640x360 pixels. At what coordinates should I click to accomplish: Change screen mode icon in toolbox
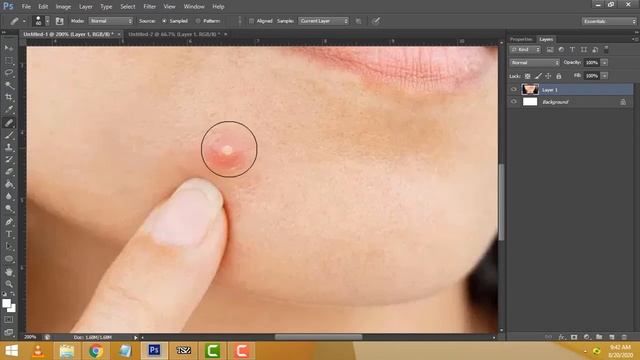tap(9, 332)
